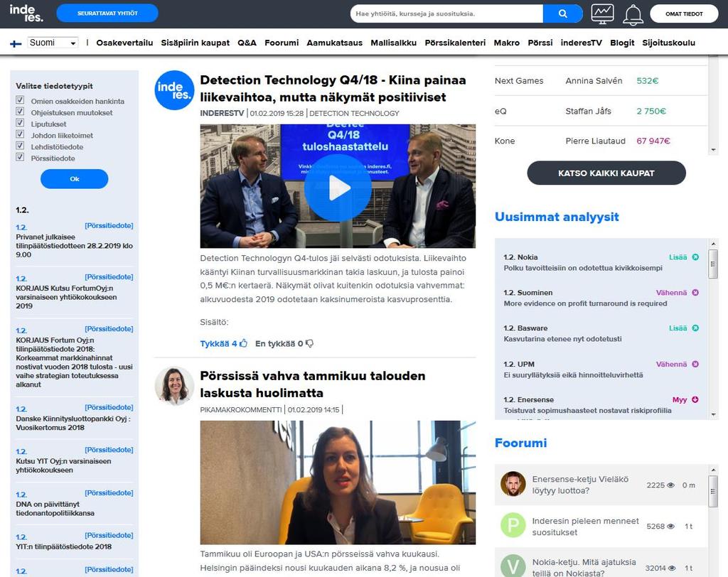Screen dimensions: 728x577
Task: Click the eye views icon showing 32014
Action: pos(671,568)
